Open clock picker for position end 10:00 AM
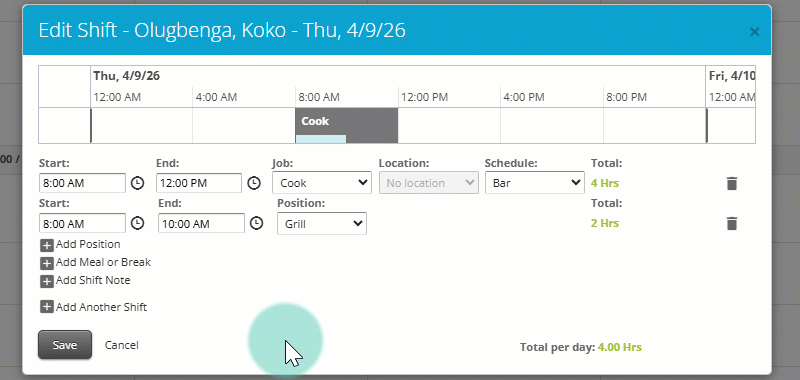Screen dimensions: 800x380 257,223
